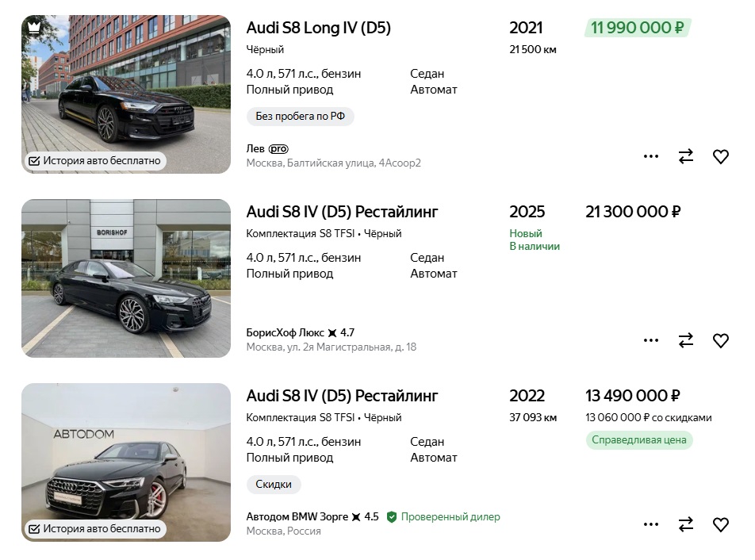Click the Скидки tag on the third listing
The height and width of the screenshot is (560, 755).
(274, 485)
